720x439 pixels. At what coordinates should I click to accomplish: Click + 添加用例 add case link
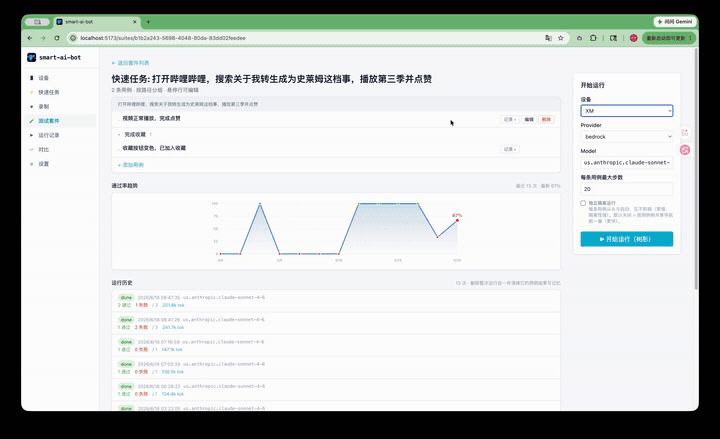[131, 165]
